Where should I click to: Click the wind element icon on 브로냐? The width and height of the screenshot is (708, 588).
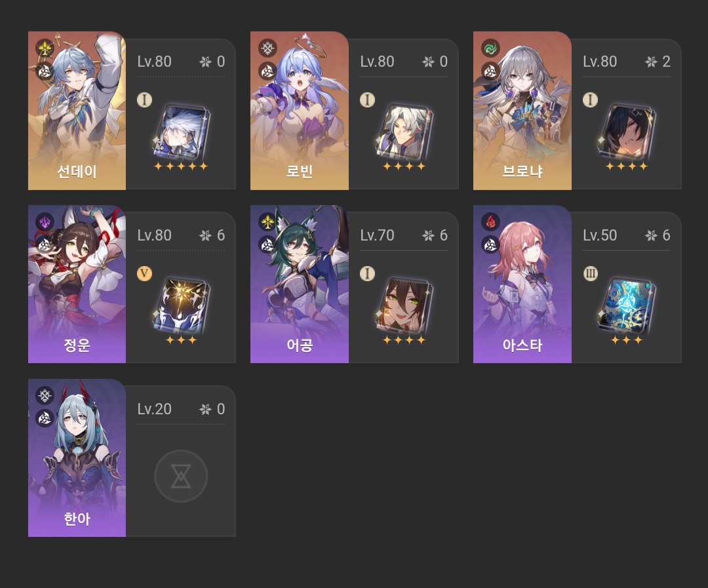point(490,48)
